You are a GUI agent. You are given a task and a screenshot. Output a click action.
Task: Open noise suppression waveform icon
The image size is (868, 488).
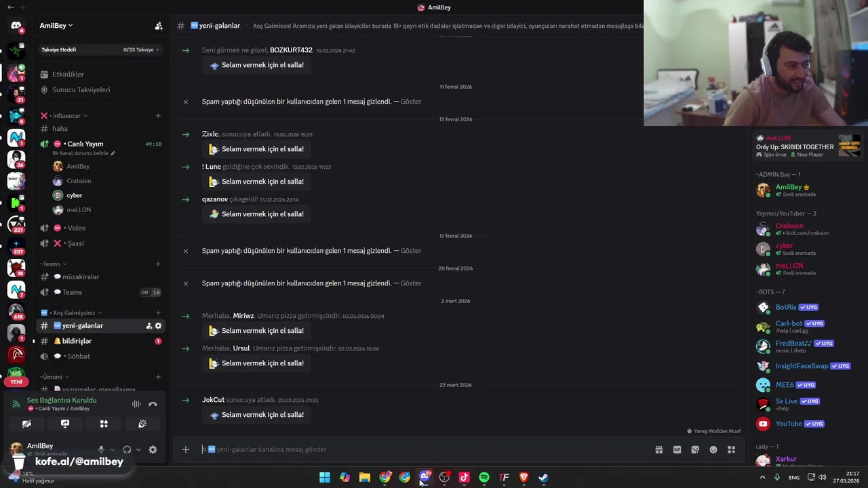tap(136, 404)
